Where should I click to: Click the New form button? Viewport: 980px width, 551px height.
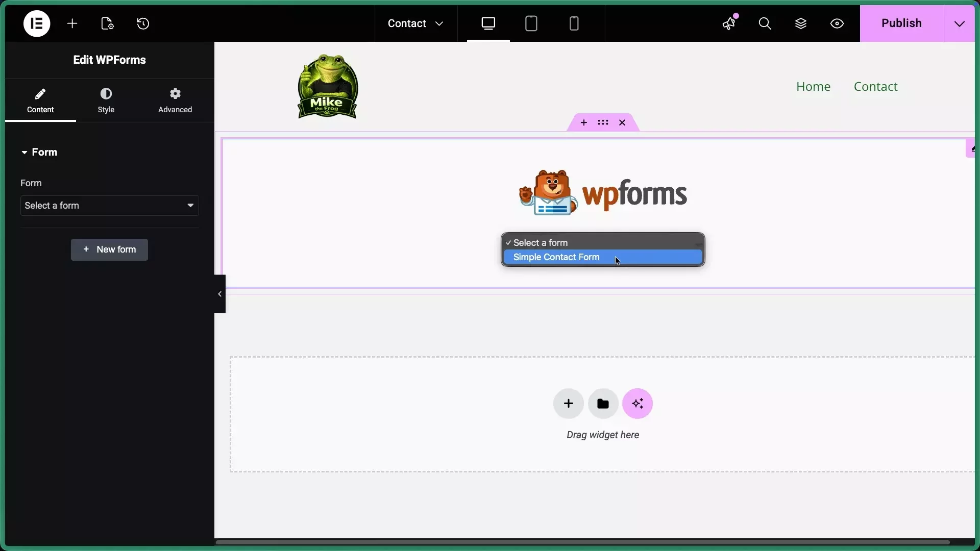(109, 249)
